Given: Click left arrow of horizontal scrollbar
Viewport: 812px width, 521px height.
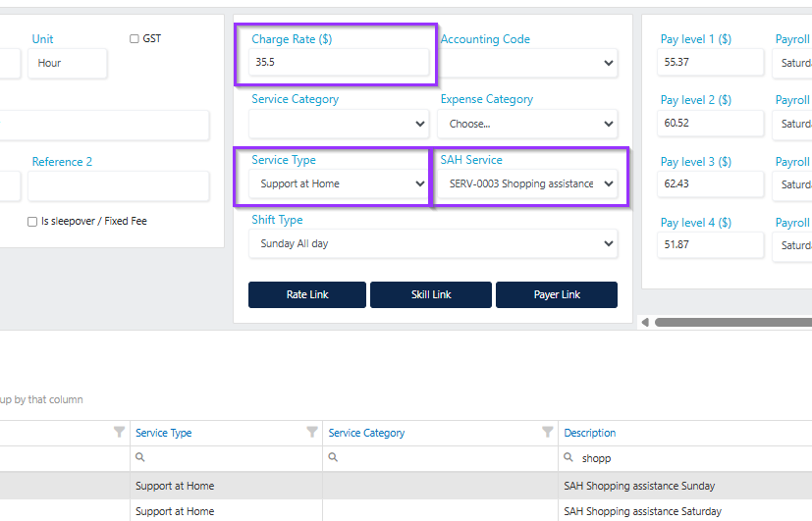Looking at the screenshot, I should coord(645,323).
